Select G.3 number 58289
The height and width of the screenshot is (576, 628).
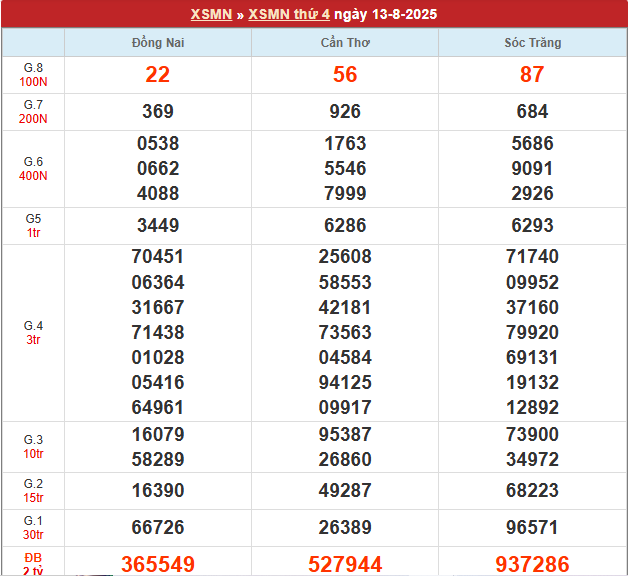click(158, 459)
